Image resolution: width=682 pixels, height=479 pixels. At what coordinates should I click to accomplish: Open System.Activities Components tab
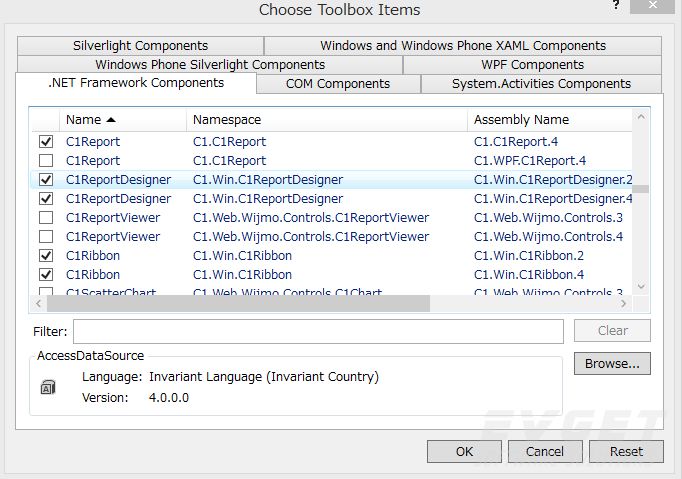[x=542, y=84]
